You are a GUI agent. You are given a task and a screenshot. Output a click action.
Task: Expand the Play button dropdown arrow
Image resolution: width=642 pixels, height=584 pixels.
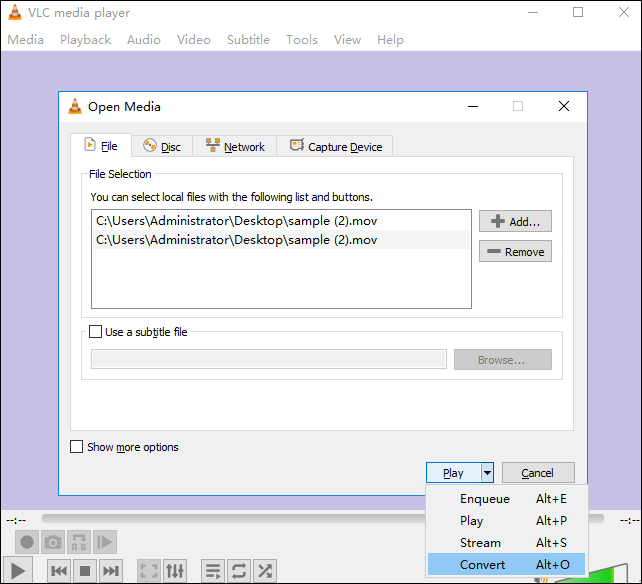(x=487, y=473)
